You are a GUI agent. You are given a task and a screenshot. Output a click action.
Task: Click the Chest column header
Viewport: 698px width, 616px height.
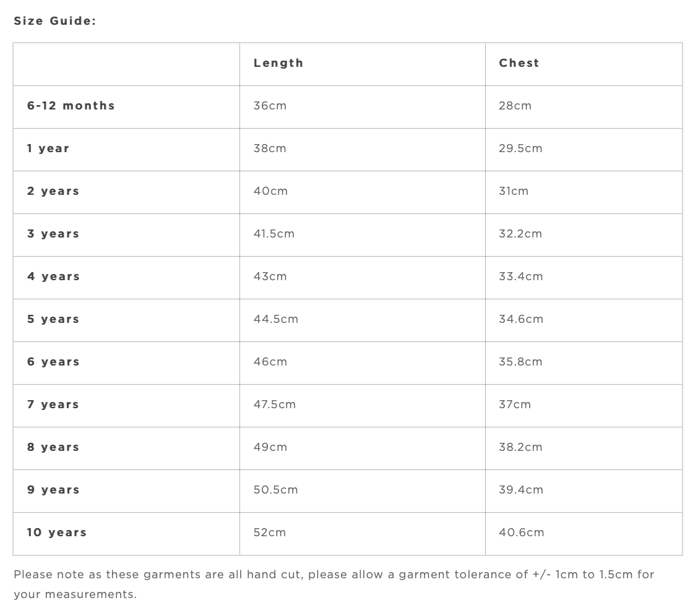[519, 63]
